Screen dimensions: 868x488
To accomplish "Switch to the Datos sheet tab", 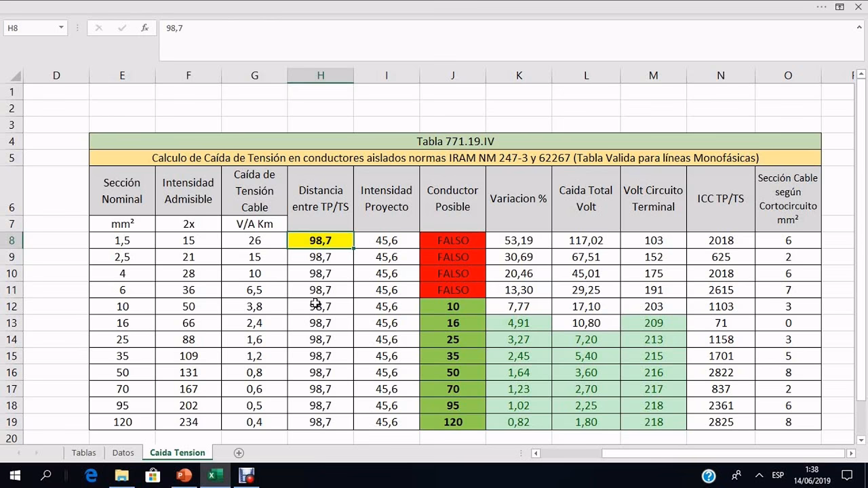I will (123, 453).
